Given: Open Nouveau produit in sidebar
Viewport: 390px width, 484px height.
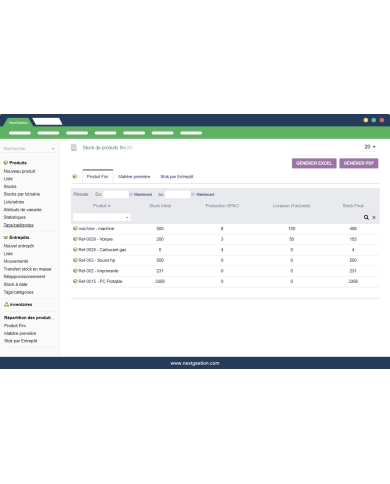Looking at the screenshot, I should click(x=19, y=171).
